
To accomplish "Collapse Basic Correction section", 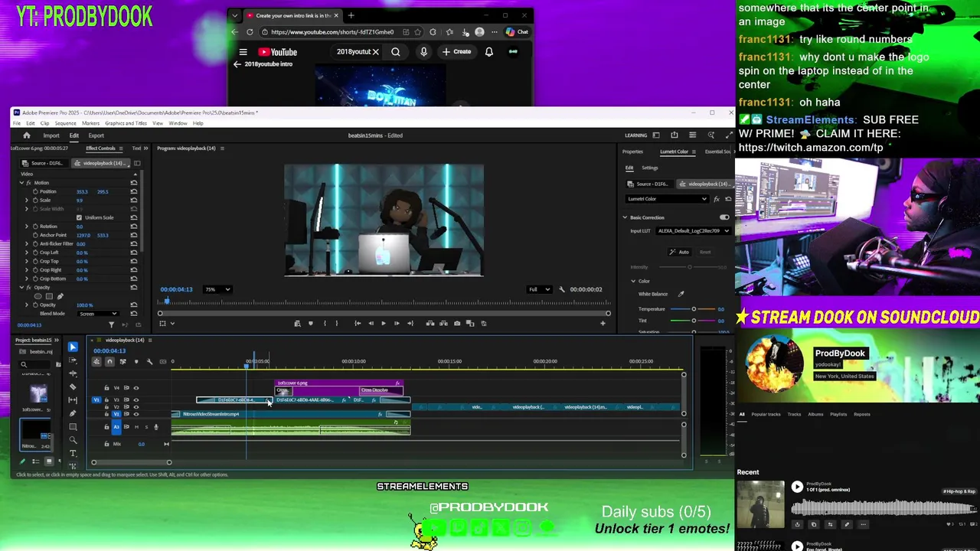I will coord(625,217).
